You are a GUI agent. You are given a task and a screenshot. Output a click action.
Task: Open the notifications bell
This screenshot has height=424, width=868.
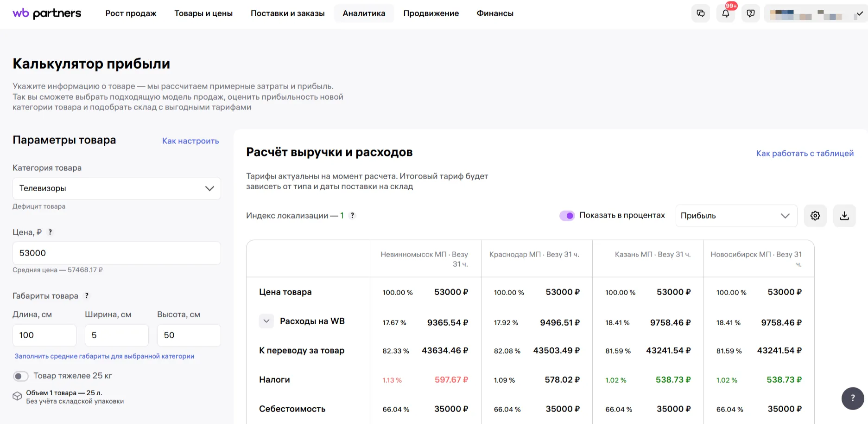(725, 13)
